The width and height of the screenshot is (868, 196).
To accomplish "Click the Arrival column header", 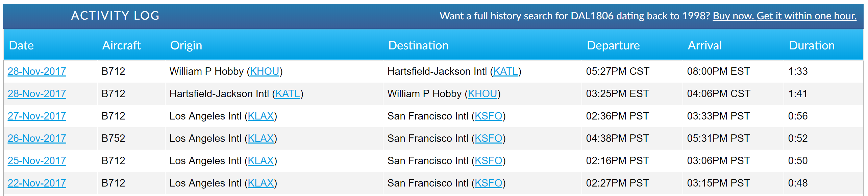I will tap(704, 45).
